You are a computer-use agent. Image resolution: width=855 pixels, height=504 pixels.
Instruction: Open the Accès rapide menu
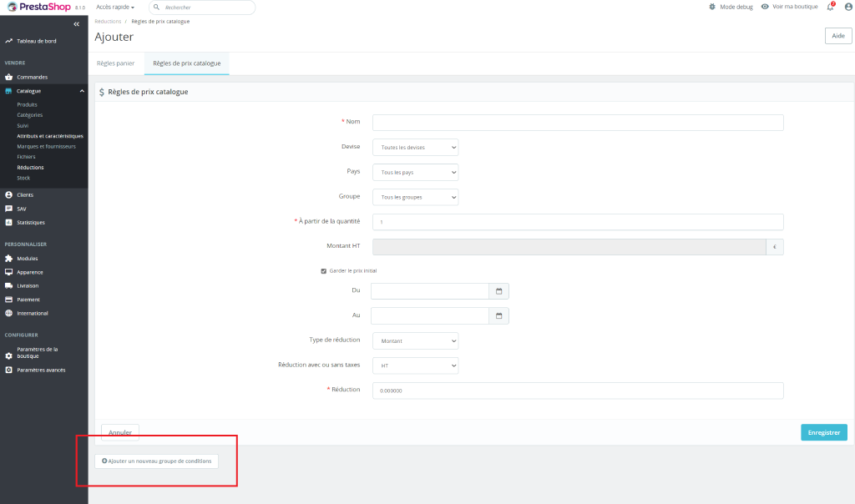point(115,7)
